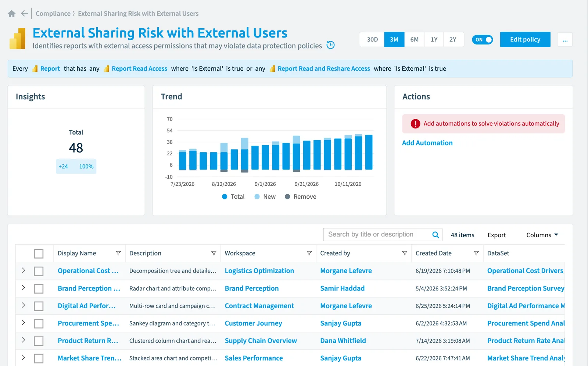Filter the Description column
The height and width of the screenshot is (366, 588).
pyautogui.click(x=214, y=253)
